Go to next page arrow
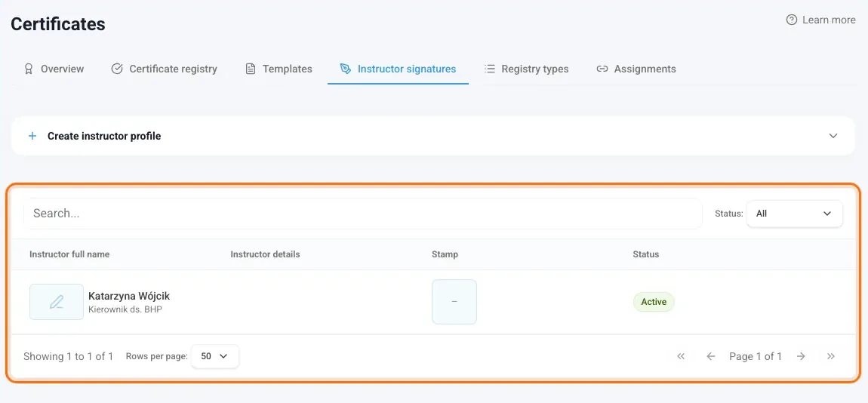Viewport: 868px width, 403px height. [x=801, y=356]
